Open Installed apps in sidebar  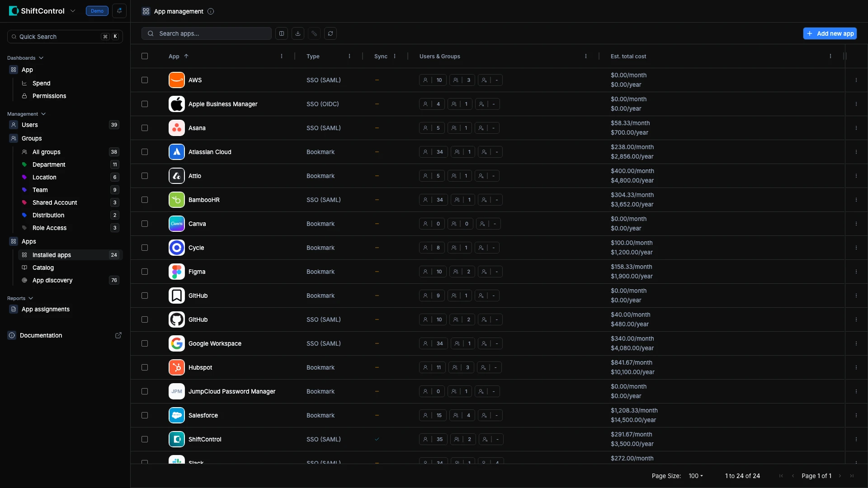click(71, 255)
